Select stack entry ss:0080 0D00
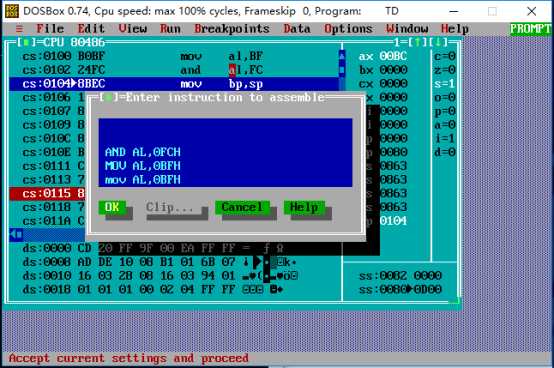The height and width of the screenshot is (368, 554). [400, 290]
